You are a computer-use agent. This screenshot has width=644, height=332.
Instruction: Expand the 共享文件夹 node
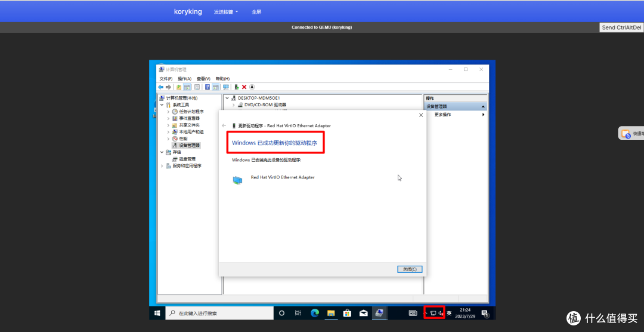168,125
